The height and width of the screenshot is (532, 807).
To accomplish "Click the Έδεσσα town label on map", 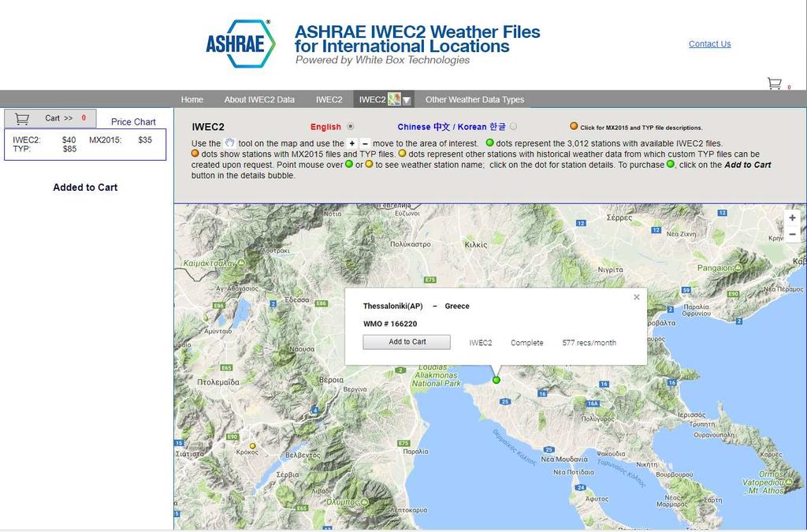I will tap(297, 299).
